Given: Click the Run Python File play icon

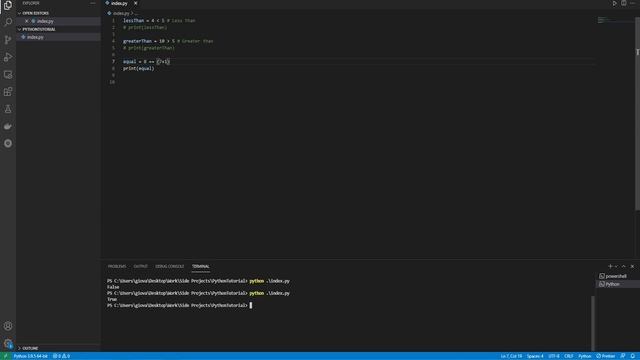Looking at the screenshot, I should [614, 3].
